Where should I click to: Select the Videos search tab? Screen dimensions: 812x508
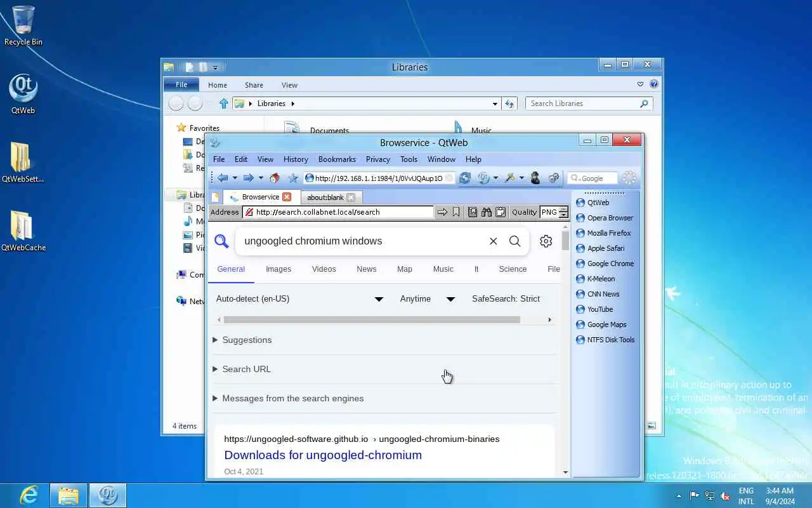click(x=324, y=269)
